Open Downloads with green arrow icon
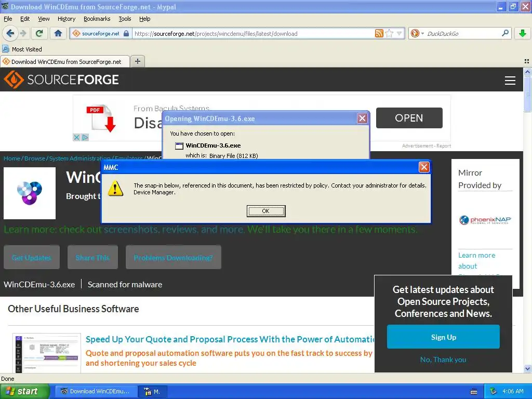532x399 pixels. pos(523,33)
